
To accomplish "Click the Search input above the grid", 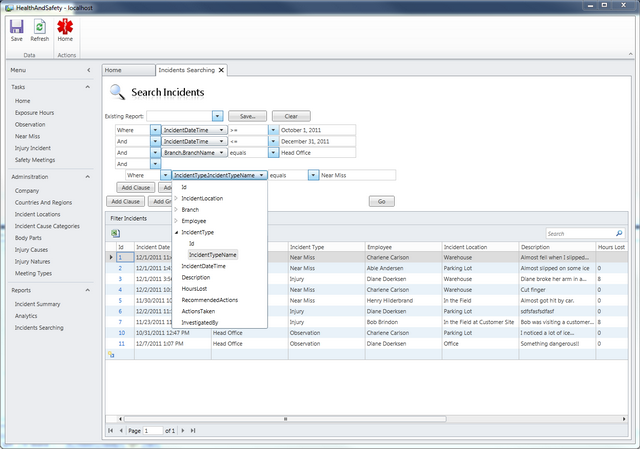I will pyautogui.click(x=580, y=233).
